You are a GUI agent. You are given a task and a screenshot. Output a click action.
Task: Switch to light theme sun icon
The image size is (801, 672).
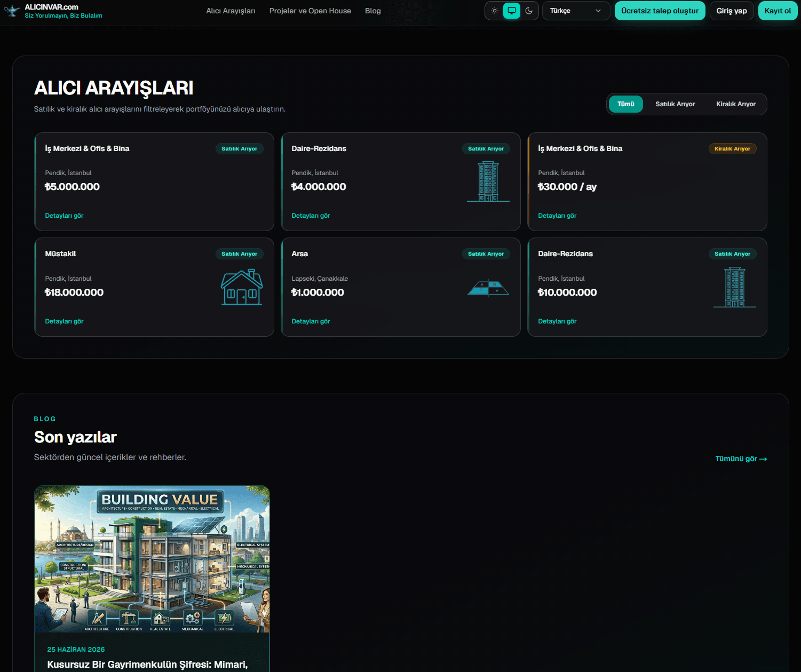pyautogui.click(x=495, y=11)
